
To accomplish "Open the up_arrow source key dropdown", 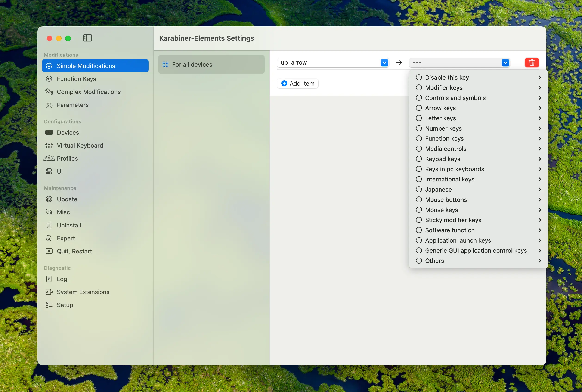I will 333,62.
